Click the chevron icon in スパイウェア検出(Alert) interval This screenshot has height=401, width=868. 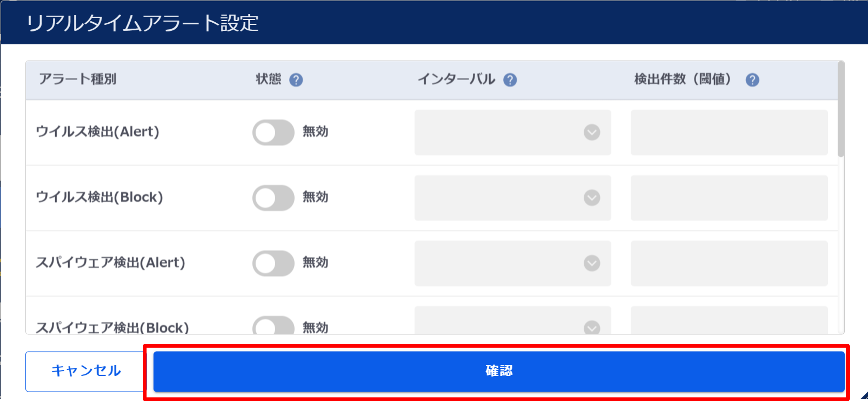592,263
